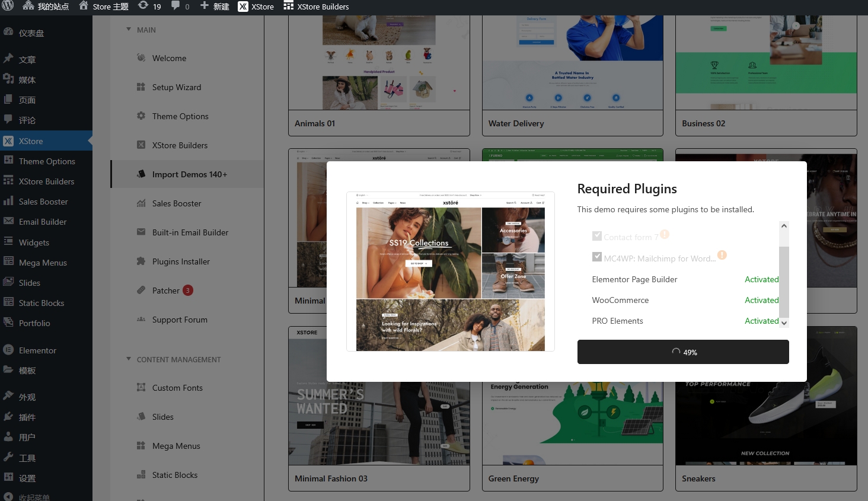Click the 仪表盘 dashboard icon

point(8,33)
